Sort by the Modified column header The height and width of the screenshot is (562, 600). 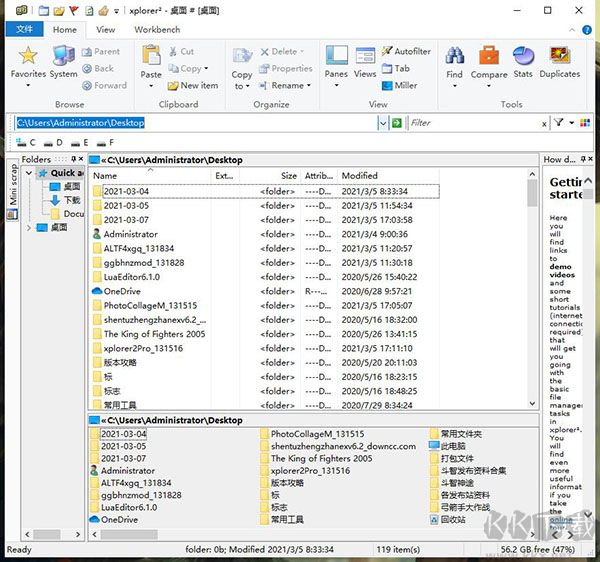click(389, 176)
